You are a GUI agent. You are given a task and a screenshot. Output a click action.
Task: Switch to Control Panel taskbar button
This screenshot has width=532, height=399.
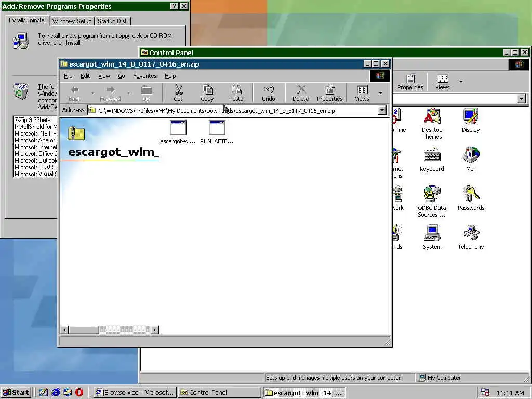[x=219, y=393]
